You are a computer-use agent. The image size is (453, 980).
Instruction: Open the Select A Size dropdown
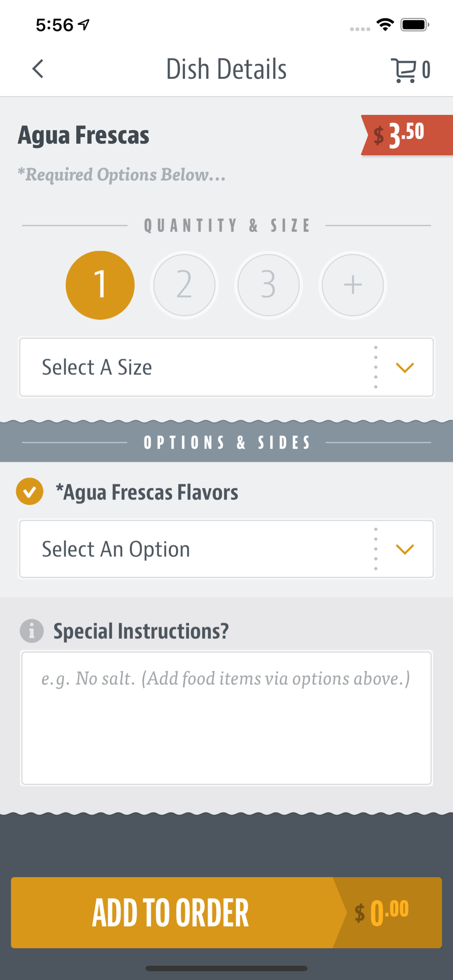click(226, 367)
